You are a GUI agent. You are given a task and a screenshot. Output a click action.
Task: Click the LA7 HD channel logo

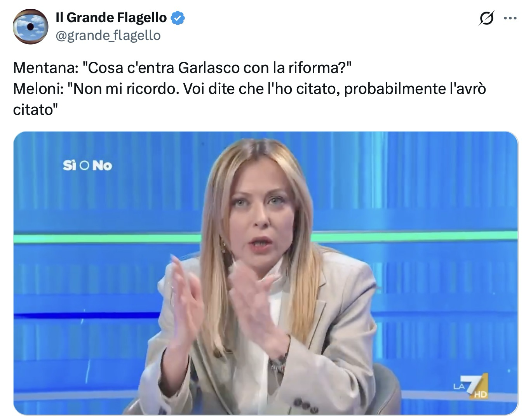pyautogui.click(x=470, y=386)
